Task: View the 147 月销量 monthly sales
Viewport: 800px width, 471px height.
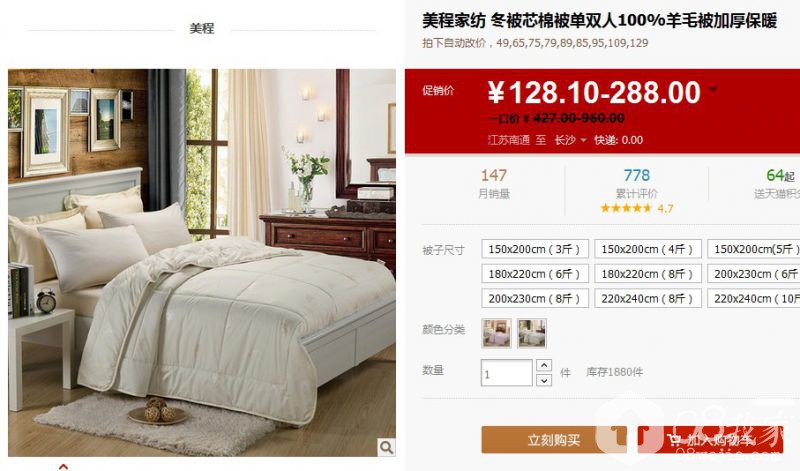Action: point(494,184)
